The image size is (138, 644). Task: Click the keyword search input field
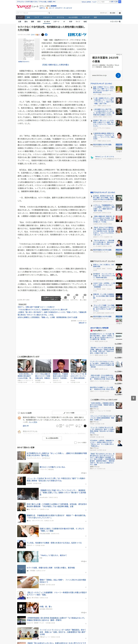32,13
